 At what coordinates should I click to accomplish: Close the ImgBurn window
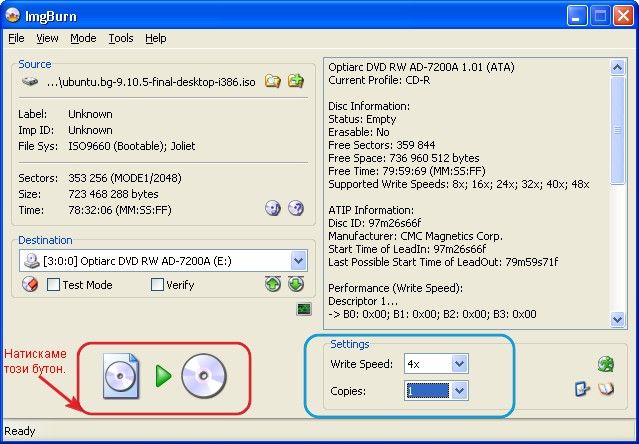tap(624, 16)
